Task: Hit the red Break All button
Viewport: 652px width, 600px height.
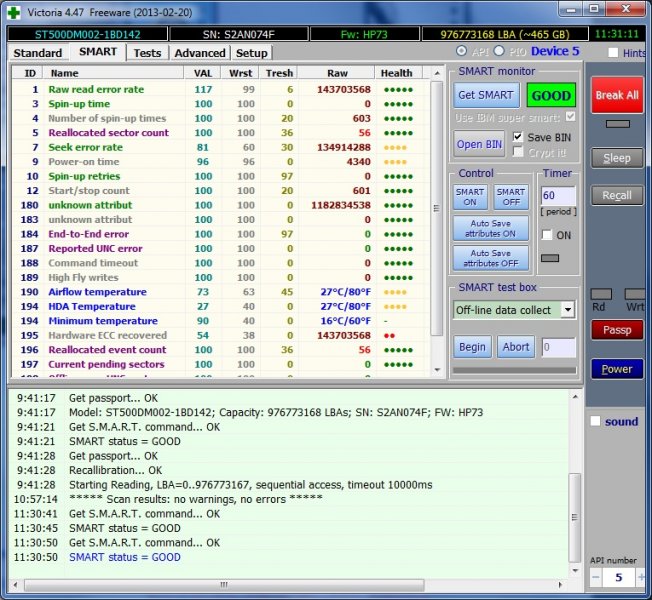Action: click(616, 95)
